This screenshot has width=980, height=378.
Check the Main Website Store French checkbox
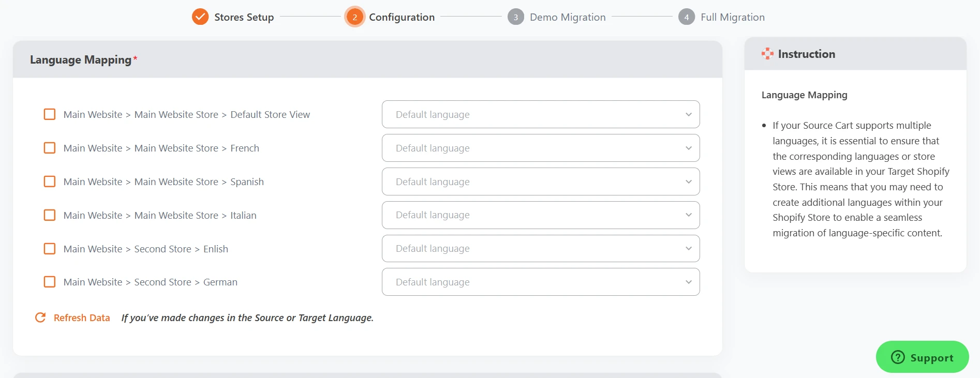click(x=50, y=148)
